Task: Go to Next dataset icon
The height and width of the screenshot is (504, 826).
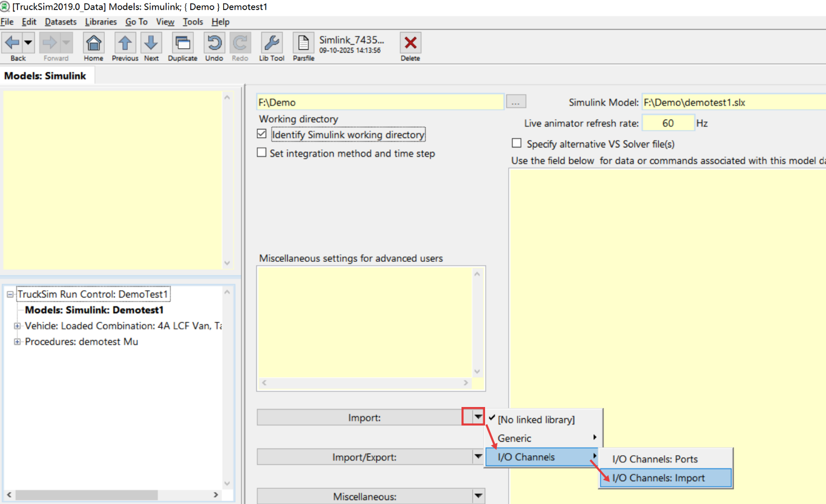Action: [x=151, y=43]
